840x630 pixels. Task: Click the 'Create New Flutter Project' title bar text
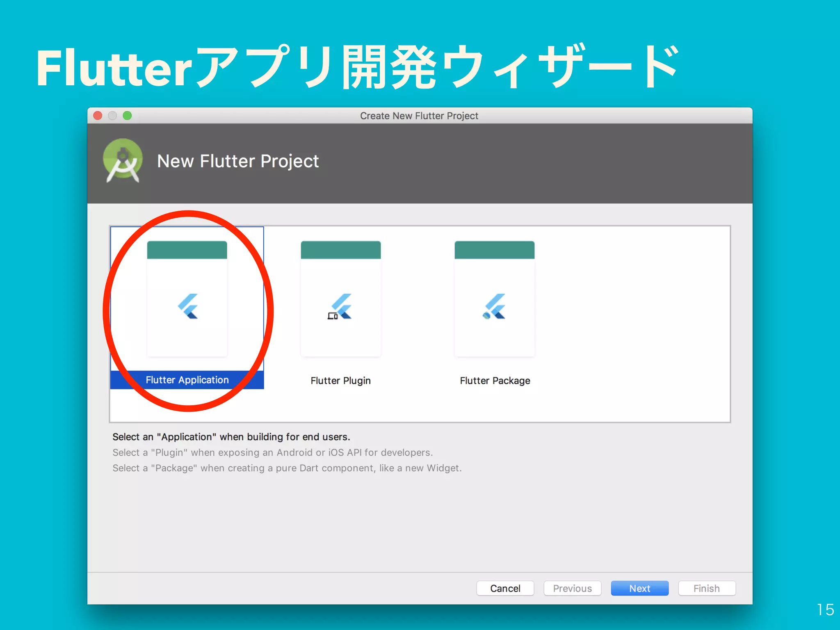[x=419, y=116]
